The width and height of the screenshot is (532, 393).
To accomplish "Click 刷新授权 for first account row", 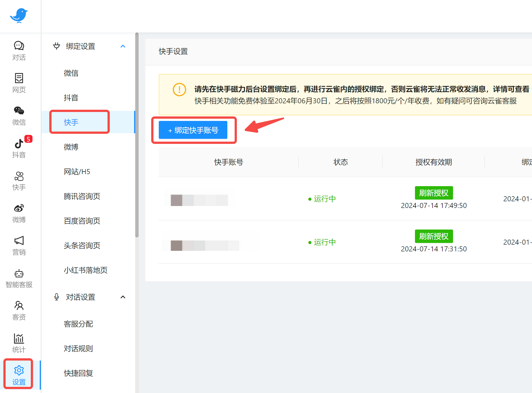I will click(x=434, y=193).
